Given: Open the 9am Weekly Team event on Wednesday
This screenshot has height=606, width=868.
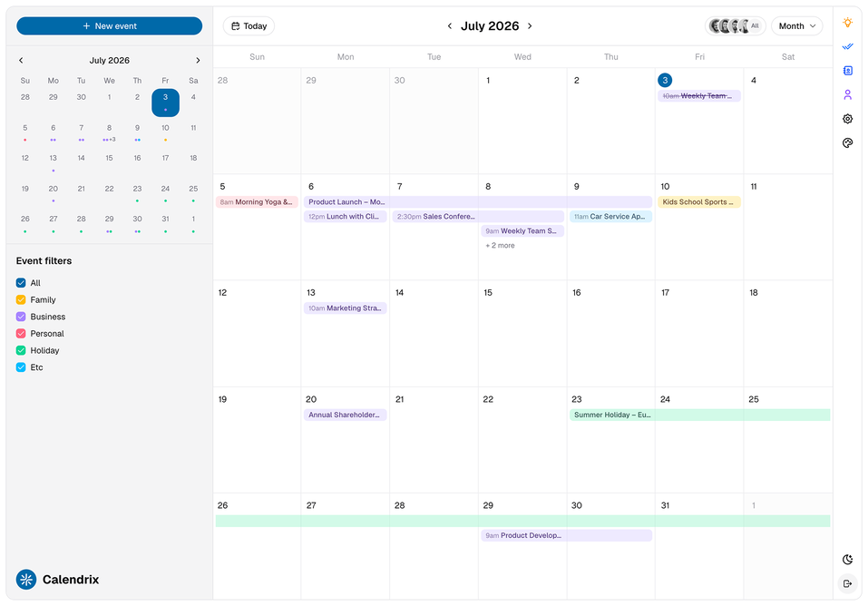Looking at the screenshot, I should [x=522, y=231].
